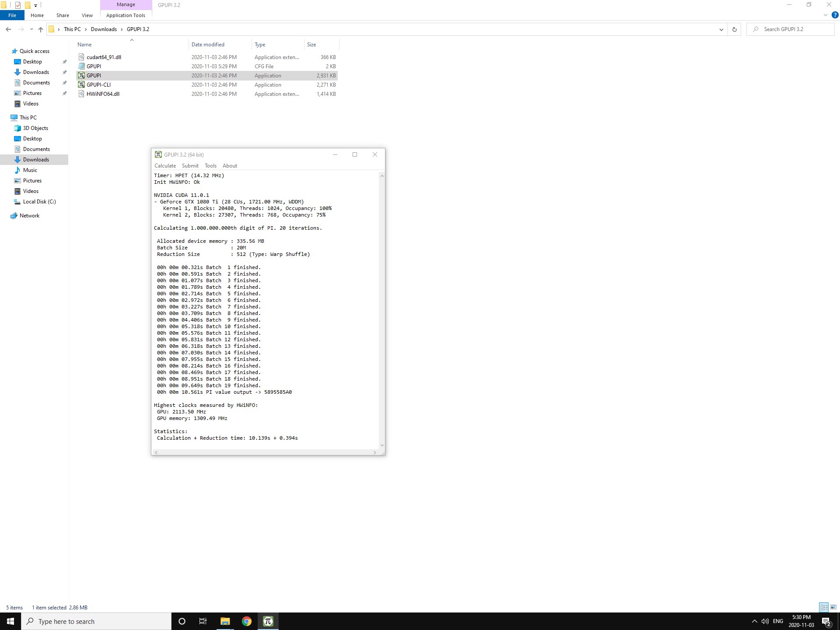
Task: Open Quick Access Toolbar customize dropdown
Action: [x=35, y=5]
